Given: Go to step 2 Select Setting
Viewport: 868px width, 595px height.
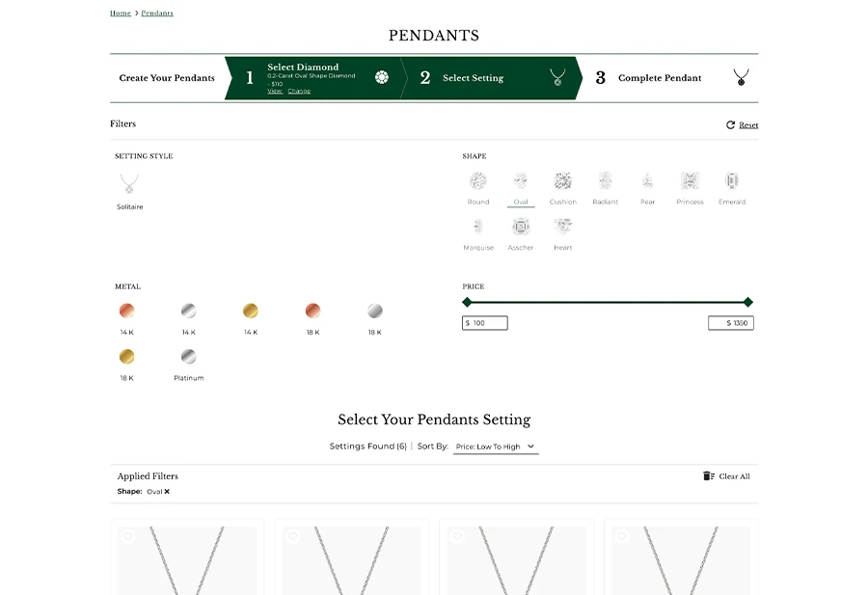Looking at the screenshot, I should [x=491, y=78].
